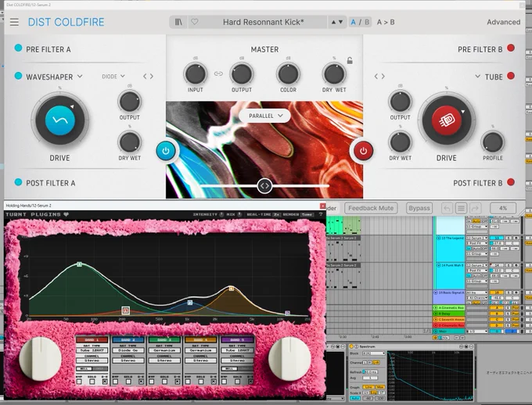Image resolution: width=532 pixels, height=405 pixels.
Task: Launch the 13 The Legend clip
Action: coord(438,238)
